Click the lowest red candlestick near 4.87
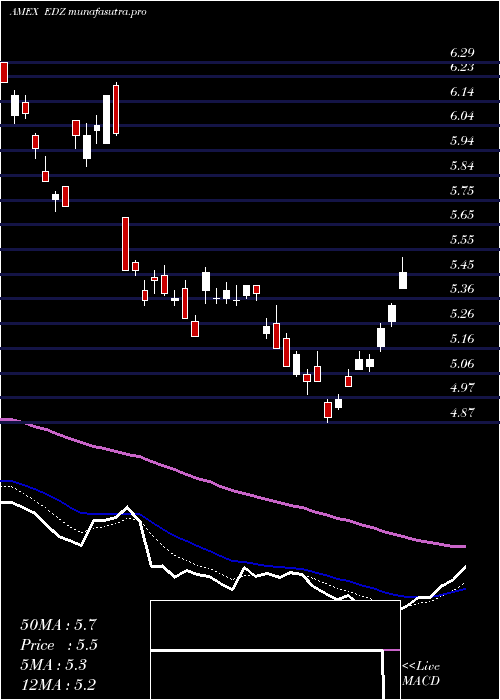The height and width of the screenshot is (700, 500). click(328, 411)
